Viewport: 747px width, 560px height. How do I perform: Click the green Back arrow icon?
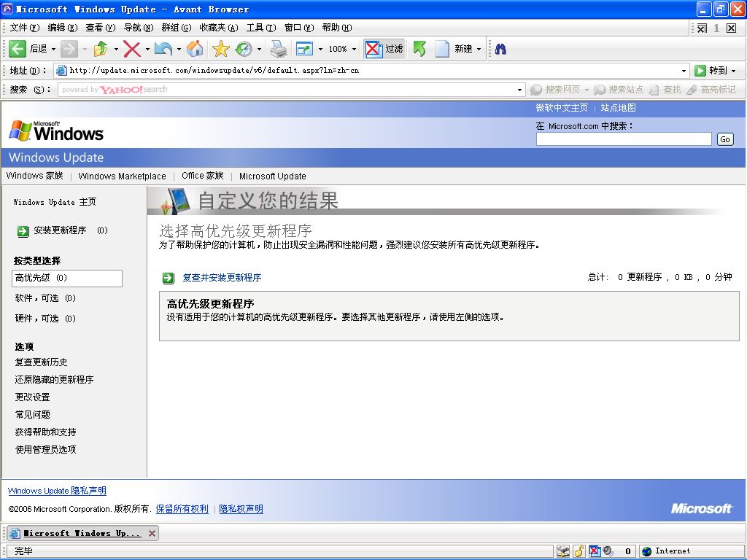pos(18,49)
